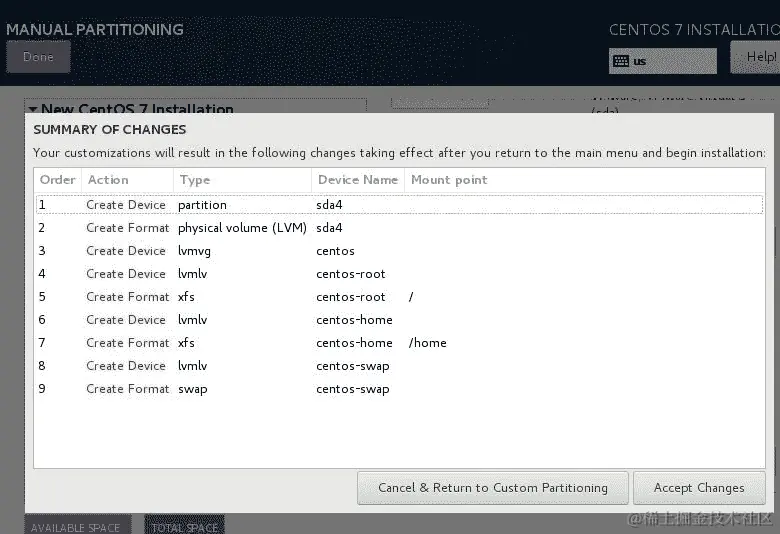Viewport: 780px width, 534px height.
Task: Click the /home mount point cell
Action: pos(427,343)
